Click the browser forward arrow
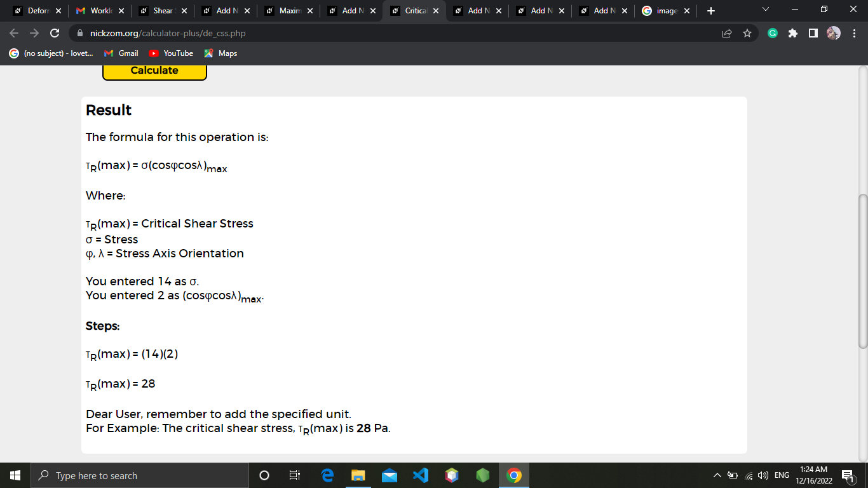Image resolution: width=868 pixels, height=488 pixels. (34, 33)
